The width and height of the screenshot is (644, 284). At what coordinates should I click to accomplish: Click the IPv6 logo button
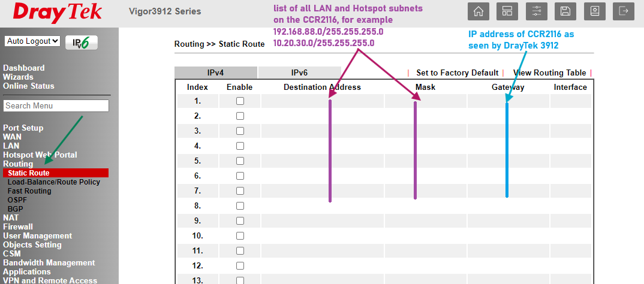click(x=82, y=43)
